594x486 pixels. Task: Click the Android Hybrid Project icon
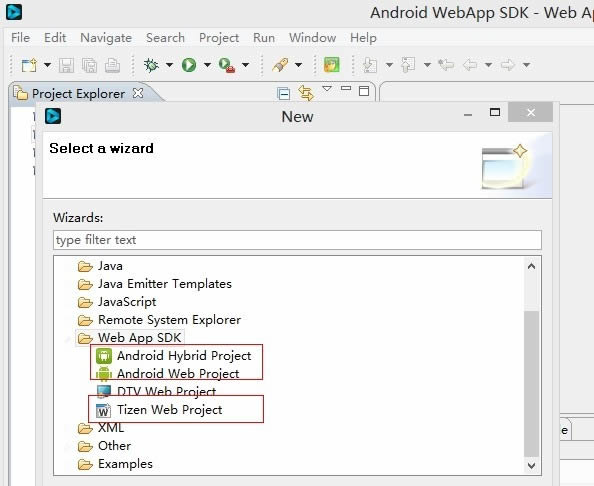(104, 356)
